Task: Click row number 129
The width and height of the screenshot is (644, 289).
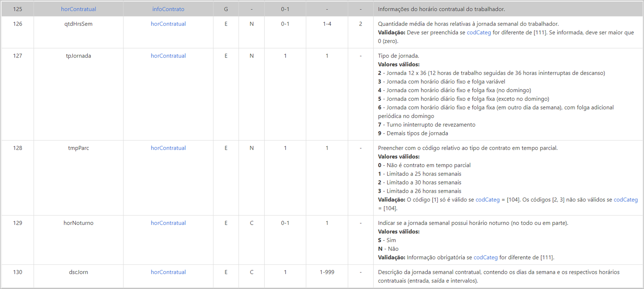Action: click(x=18, y=223)
